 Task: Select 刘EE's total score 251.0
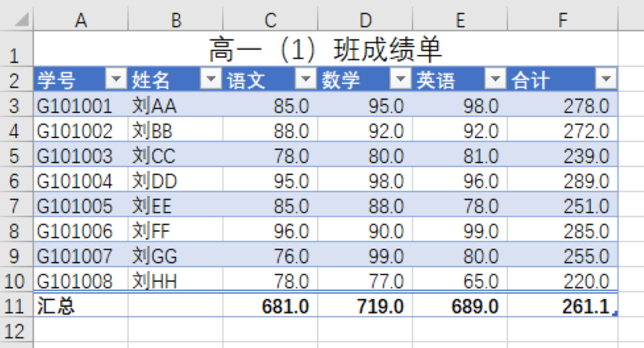[x=562, y=204]
